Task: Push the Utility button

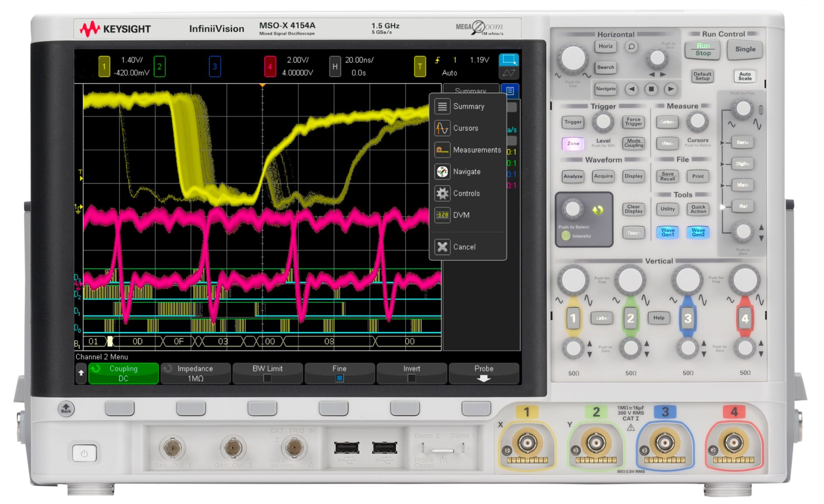Action: 667,209
